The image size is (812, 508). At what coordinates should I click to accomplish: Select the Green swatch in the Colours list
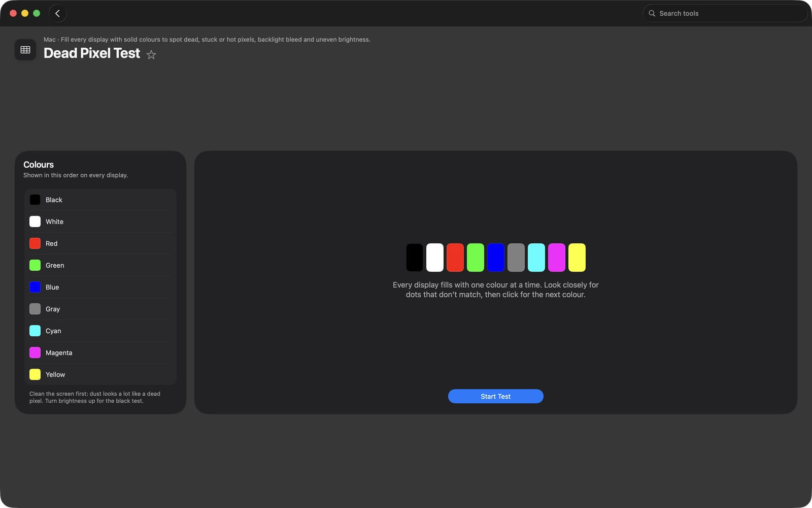coord(35,265)
